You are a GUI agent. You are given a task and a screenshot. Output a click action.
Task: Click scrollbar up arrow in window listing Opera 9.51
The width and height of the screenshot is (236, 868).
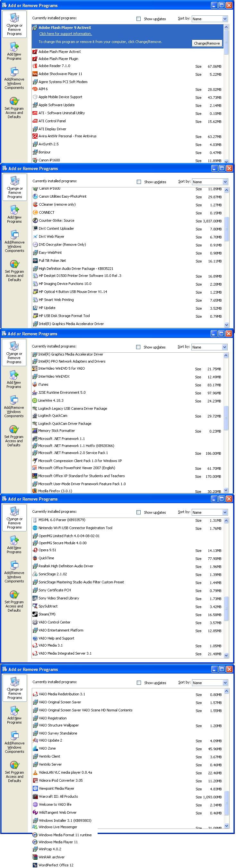226,520
